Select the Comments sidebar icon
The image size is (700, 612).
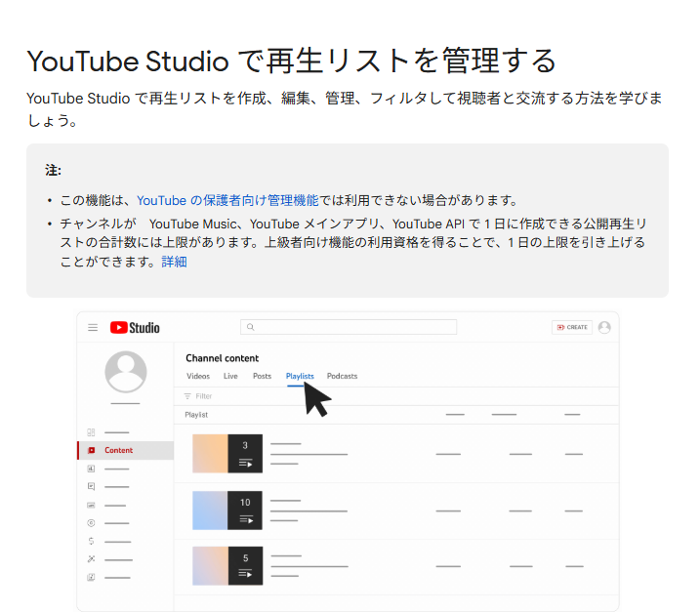91,486
